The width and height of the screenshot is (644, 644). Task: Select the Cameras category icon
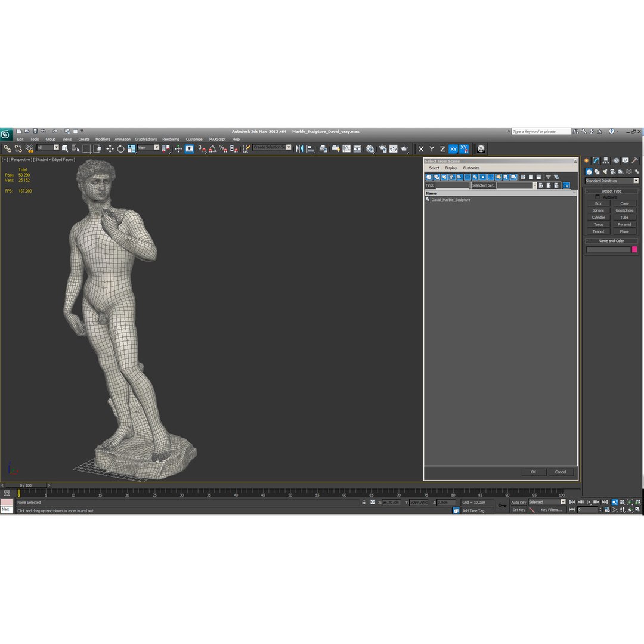(x=613, y=172)
